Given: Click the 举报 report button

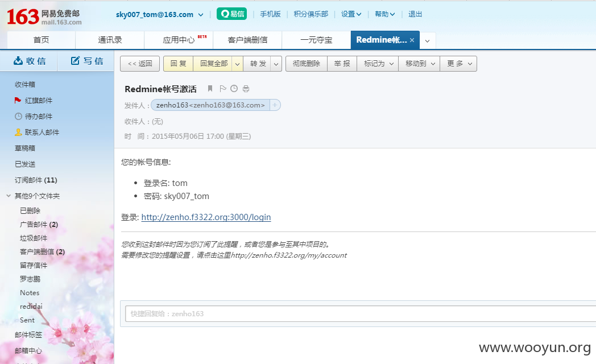Looking at the screenshot, I should point(342,64).
